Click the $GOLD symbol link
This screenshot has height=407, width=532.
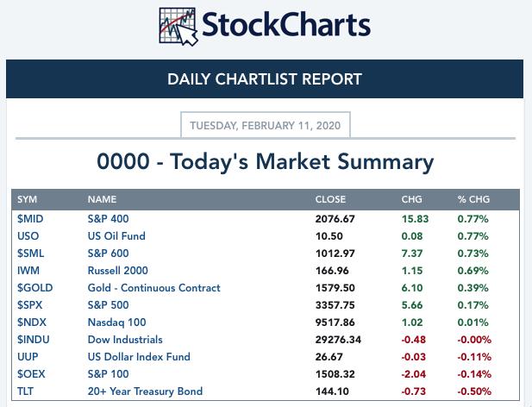[35, 288]
